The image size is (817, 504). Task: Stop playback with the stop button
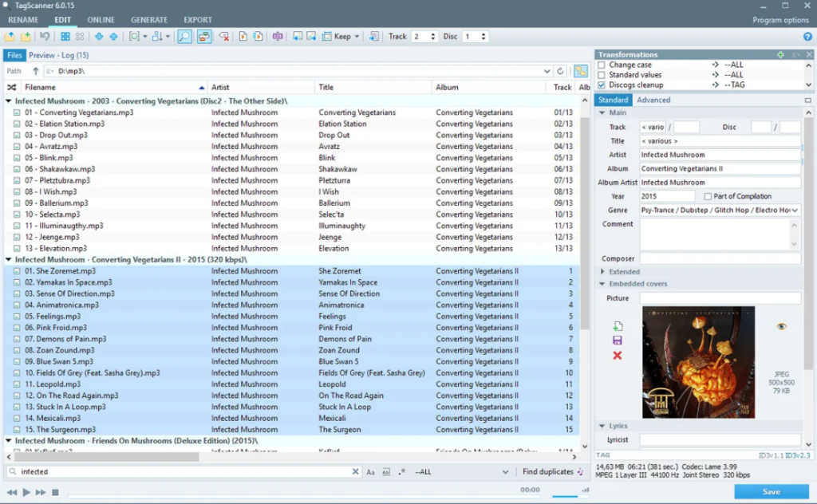pos(55,492)
